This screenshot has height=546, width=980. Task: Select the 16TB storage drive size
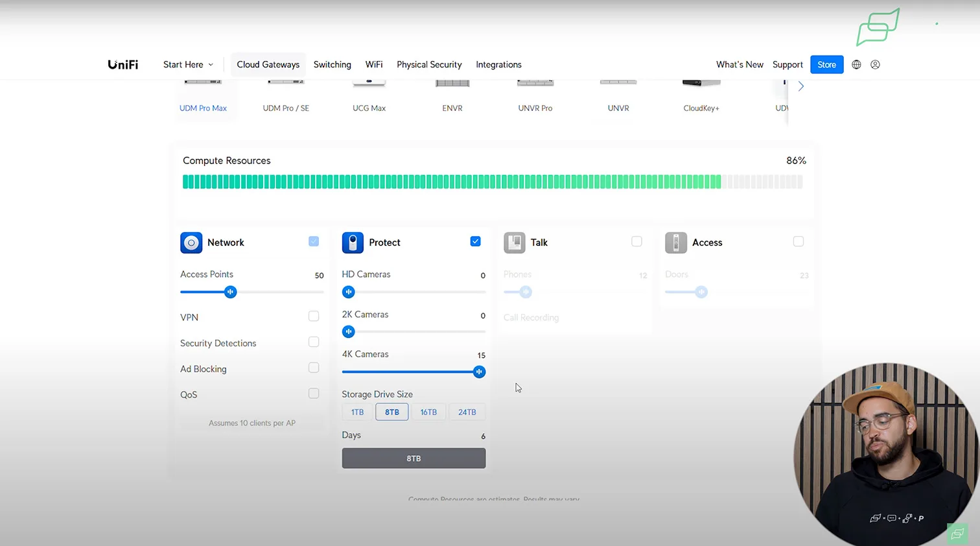428,412
